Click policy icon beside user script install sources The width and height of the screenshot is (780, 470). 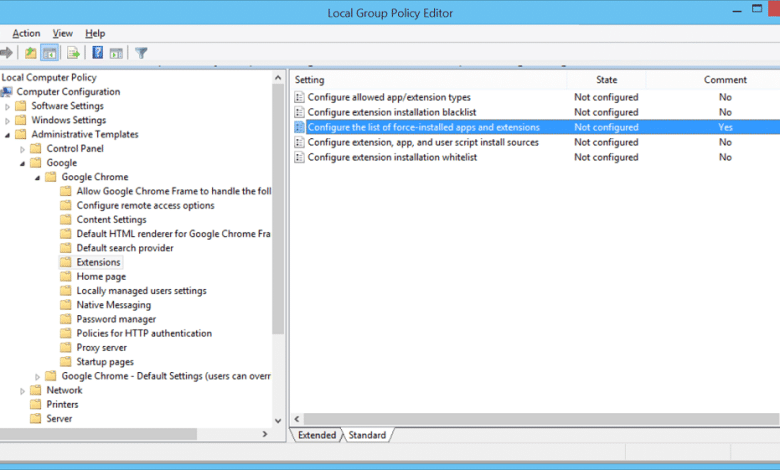pyautogui.click(x=299, y=142)
